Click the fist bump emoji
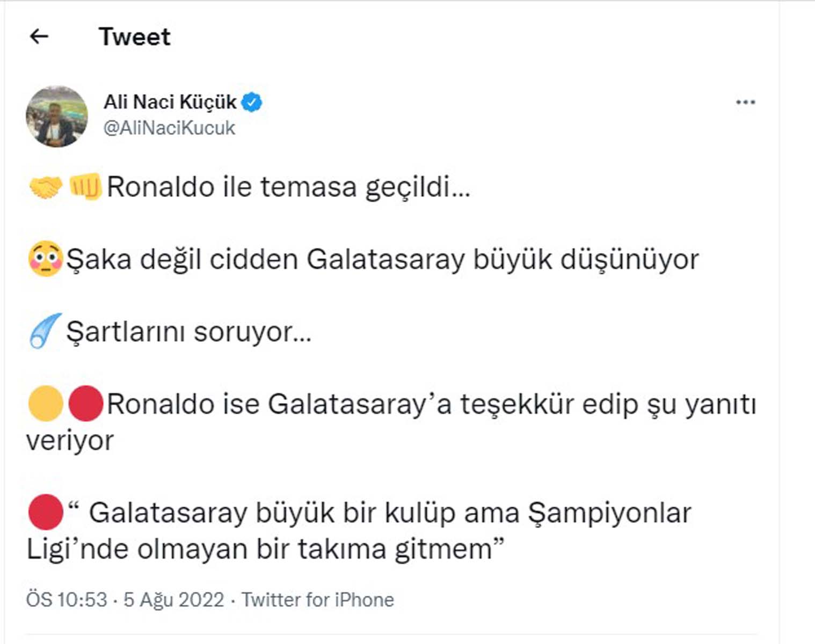Viewport: 815px width, 644px height. coord(85,187)
